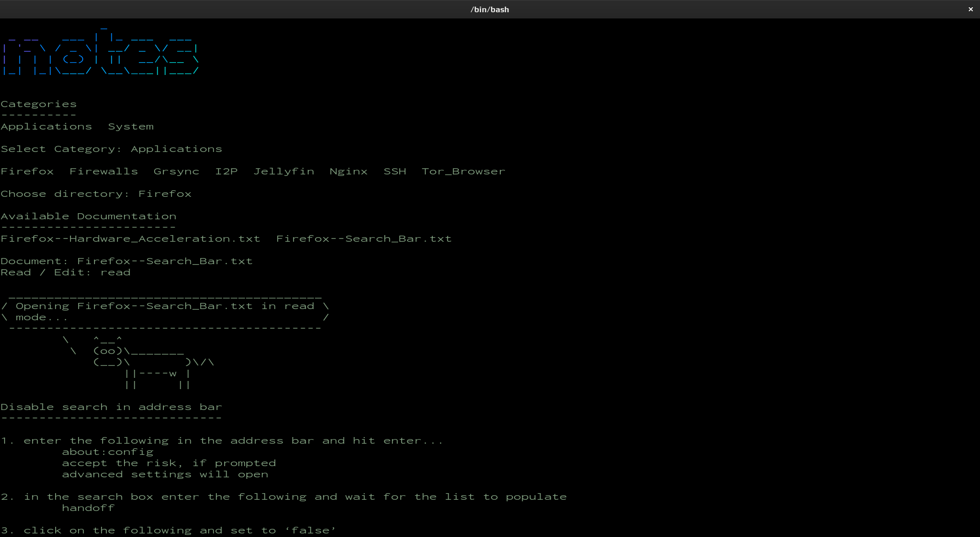Click the Disable search in address bar heading
Viewport: 980px width, 537px height.
tap(111, 407)
